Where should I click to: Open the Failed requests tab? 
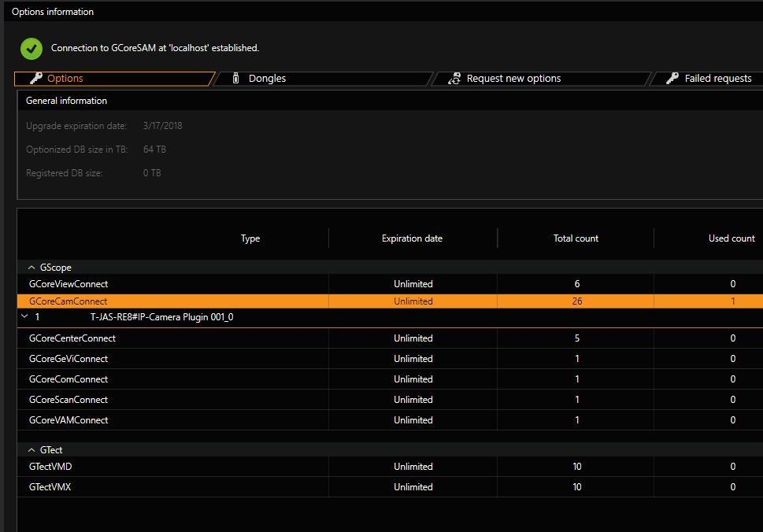point(706,79)
